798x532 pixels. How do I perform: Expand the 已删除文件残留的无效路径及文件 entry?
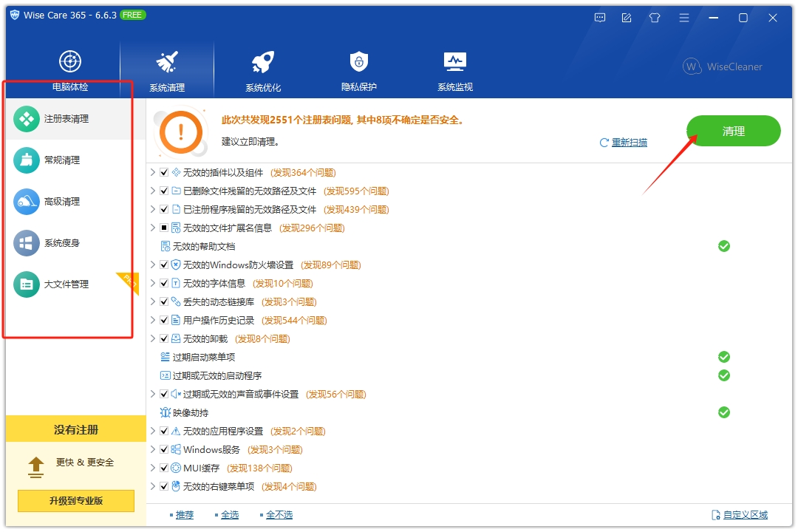point(154,191)
